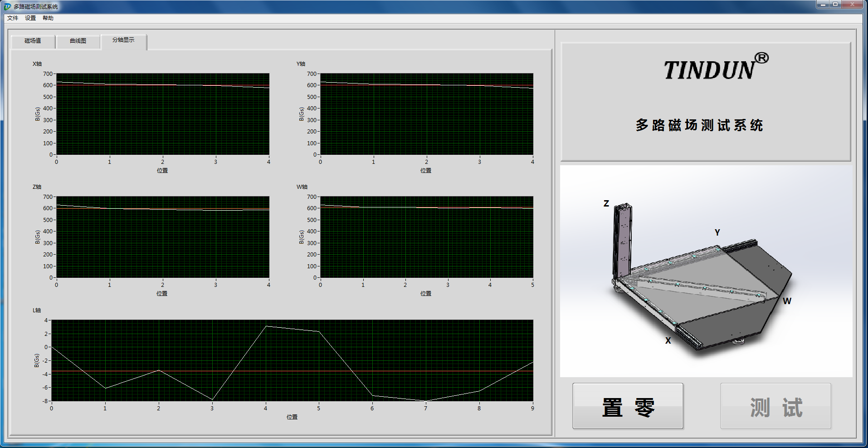Close the 多路磁场测试系统 window
The height and width of the screenshot is (448, 868).
pyautogui.click(x=853, y=5)
